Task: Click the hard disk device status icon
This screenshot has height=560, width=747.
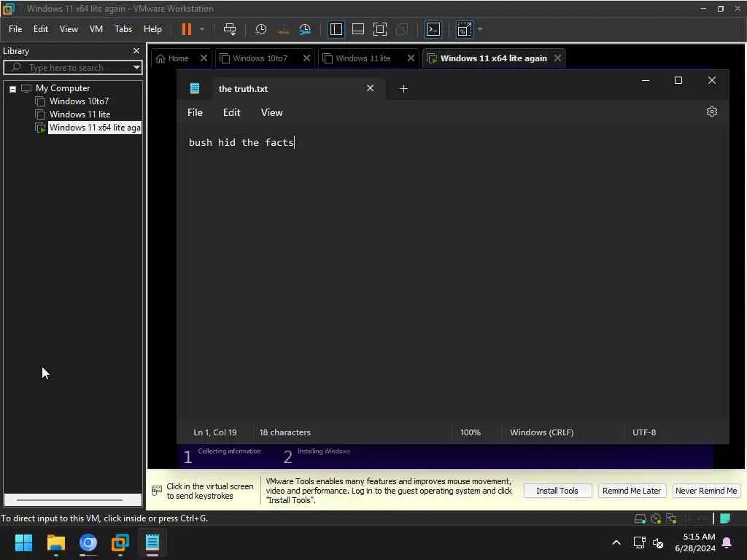Action: coord(640,518)
